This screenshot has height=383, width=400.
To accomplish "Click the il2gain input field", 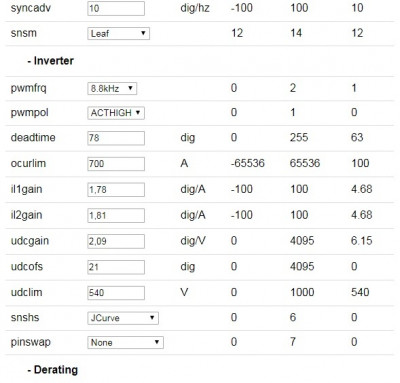I will tap(116, 215).
